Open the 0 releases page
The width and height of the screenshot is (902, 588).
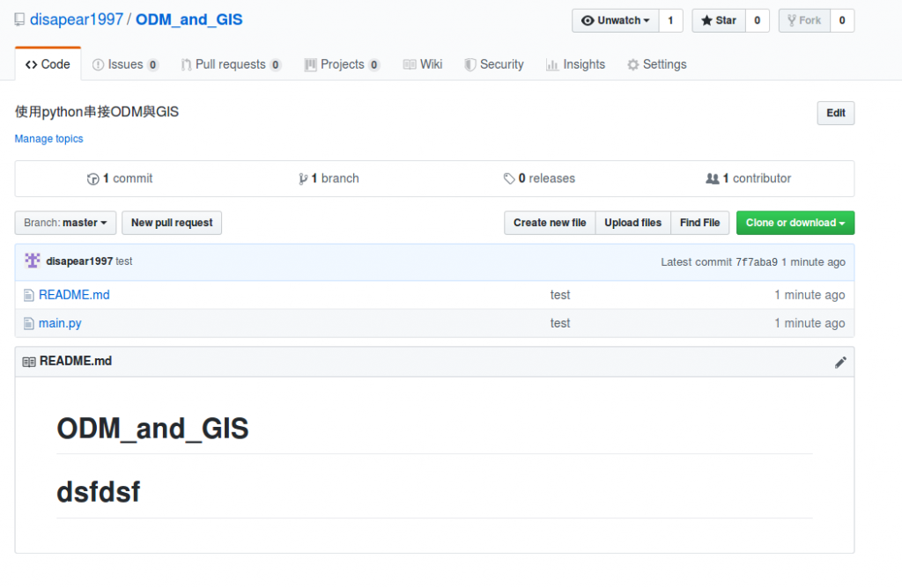tap(540, 179)
